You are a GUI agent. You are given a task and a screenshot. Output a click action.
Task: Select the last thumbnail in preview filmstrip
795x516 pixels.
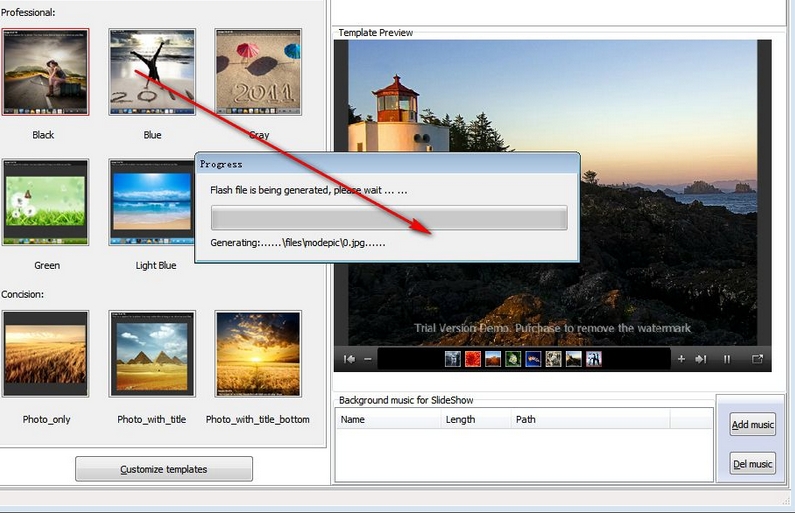pyautogui.click(x=593, y=359)
